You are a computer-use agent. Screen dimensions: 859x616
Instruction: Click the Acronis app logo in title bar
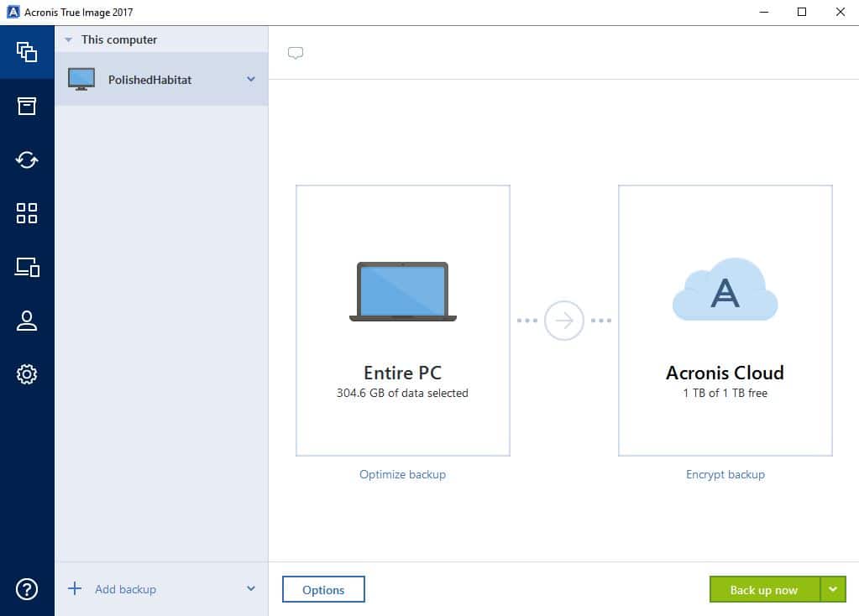(x=13, y=12)
